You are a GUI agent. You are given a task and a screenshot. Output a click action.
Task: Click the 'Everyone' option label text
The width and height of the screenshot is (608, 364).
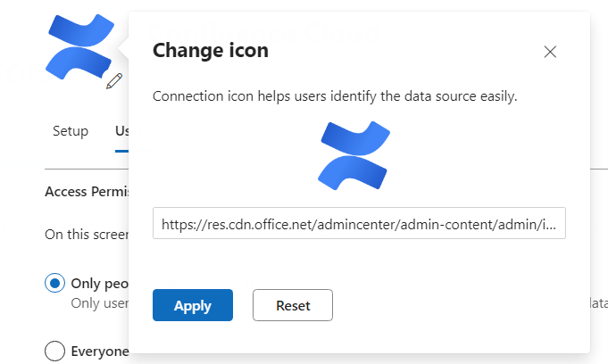[x=99, y=351]
